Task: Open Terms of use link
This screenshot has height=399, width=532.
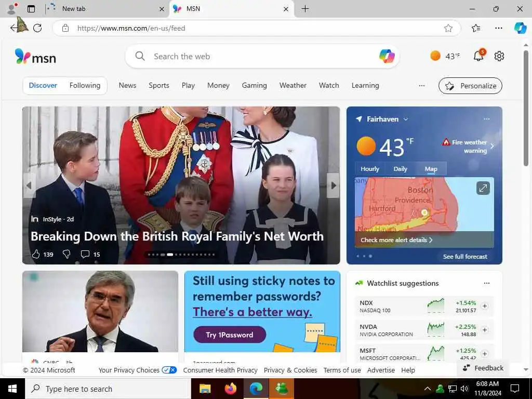Action: (x=342, y=370)
